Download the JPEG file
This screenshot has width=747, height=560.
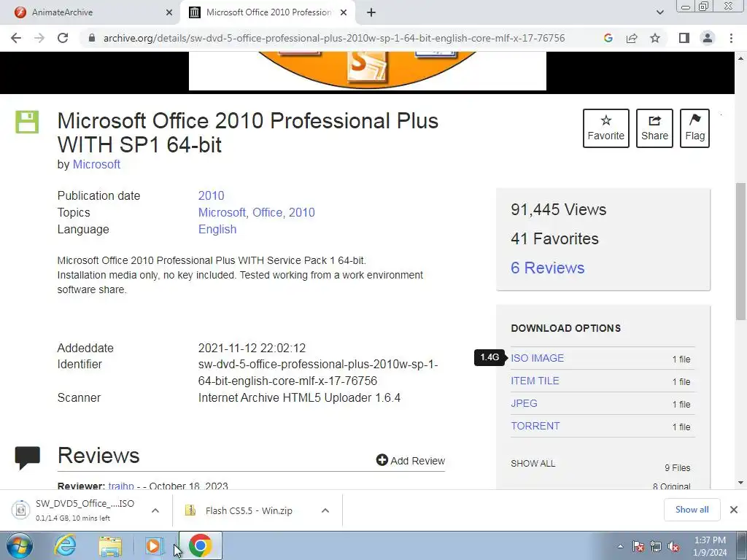524,403
